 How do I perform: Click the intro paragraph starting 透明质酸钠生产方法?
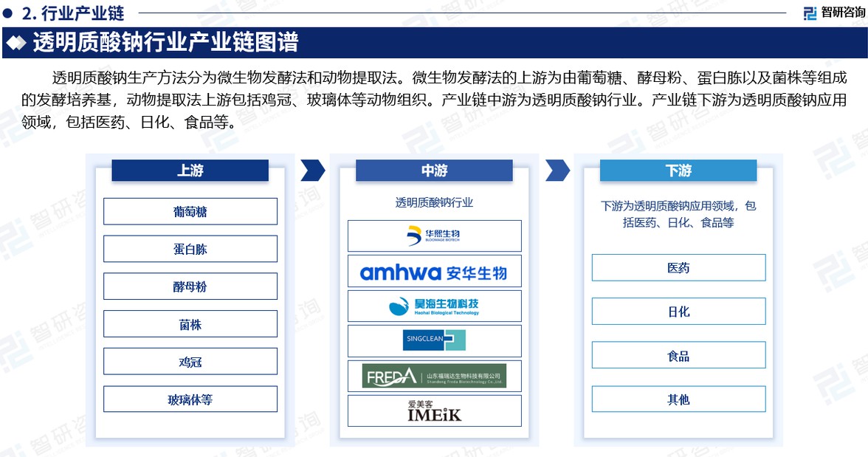coord(434,100)
